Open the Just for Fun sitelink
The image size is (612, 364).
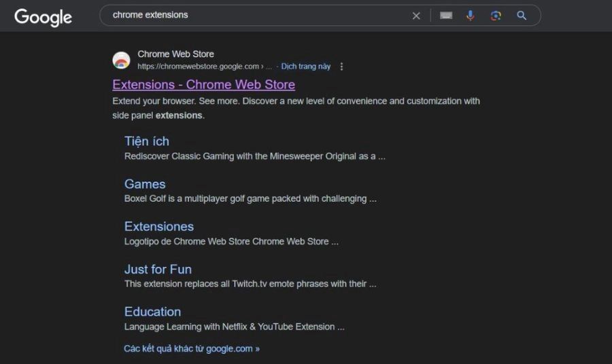(158, 270)
